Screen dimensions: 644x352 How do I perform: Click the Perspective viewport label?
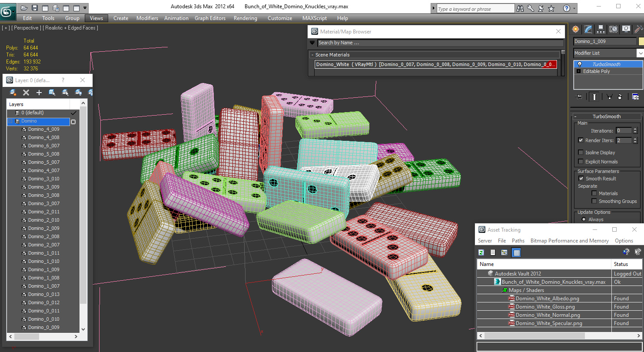click(x=27, y=28)
